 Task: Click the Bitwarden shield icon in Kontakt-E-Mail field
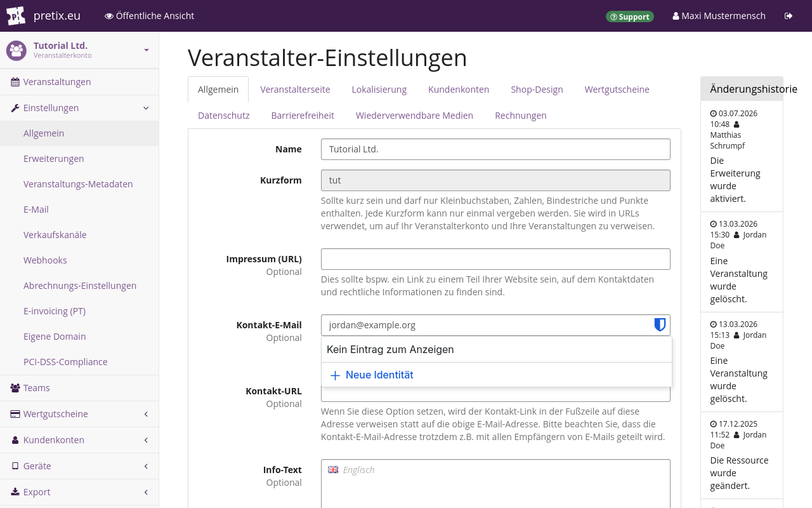(x=660, y=325)
